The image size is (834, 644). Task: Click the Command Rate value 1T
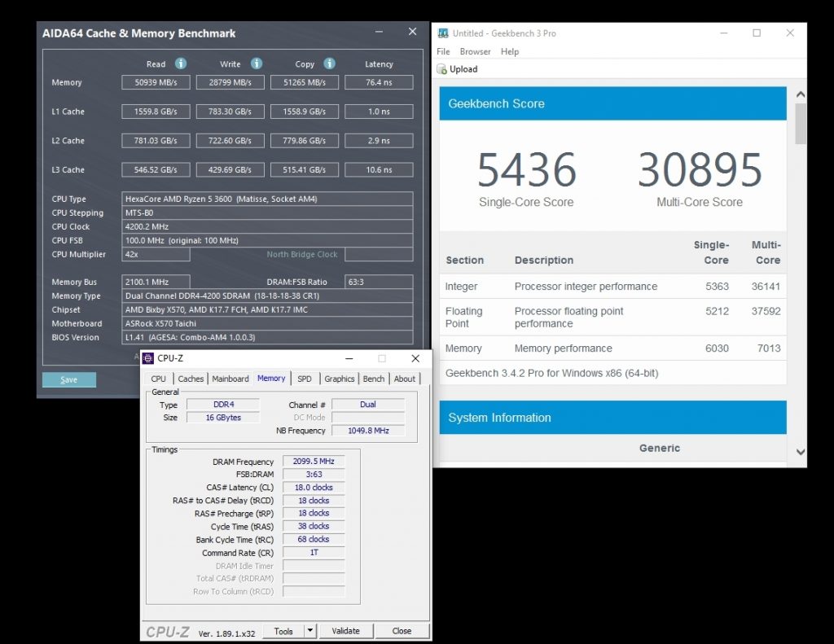(x=314, y=553)
